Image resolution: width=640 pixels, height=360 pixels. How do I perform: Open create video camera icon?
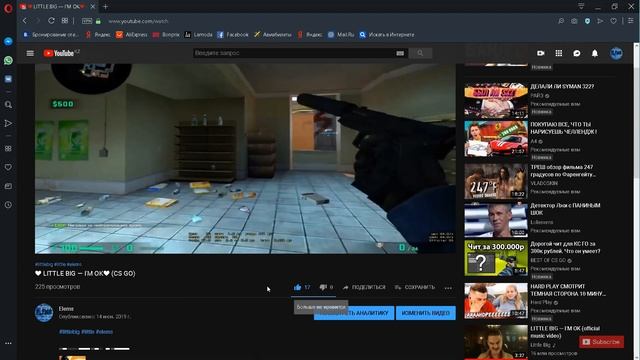coord(541,53)
